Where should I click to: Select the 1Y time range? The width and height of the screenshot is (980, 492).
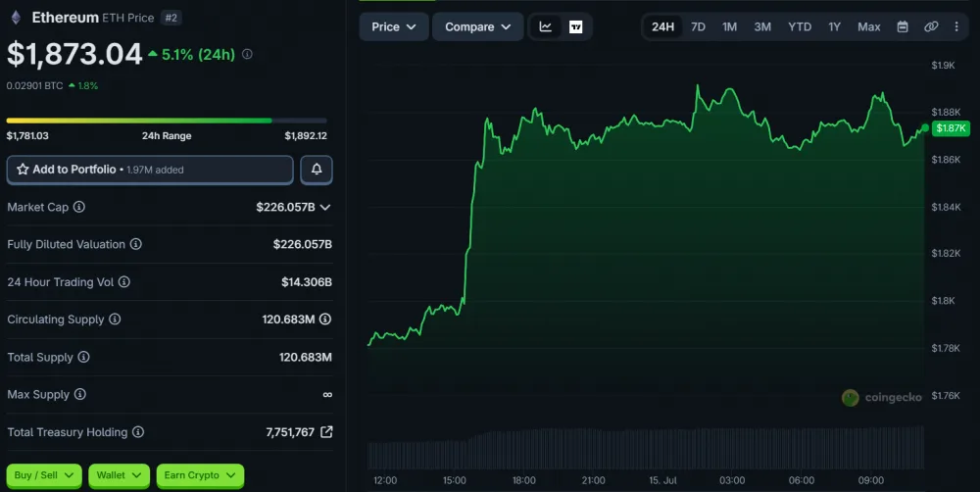click(834, 26)
